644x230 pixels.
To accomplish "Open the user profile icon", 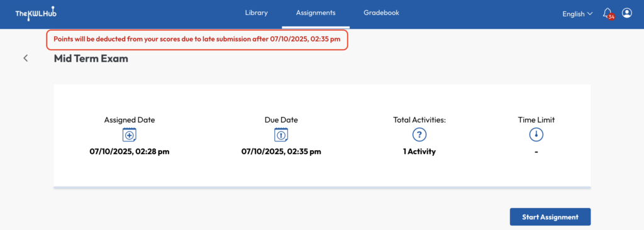I will click(x=627, y=13).
